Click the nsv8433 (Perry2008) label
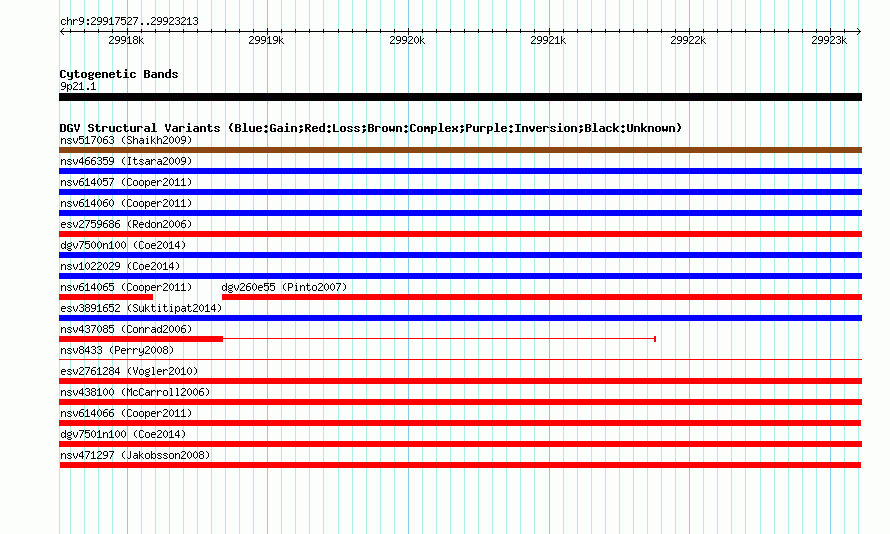This screenshot has height=534, width=890. 117,350
